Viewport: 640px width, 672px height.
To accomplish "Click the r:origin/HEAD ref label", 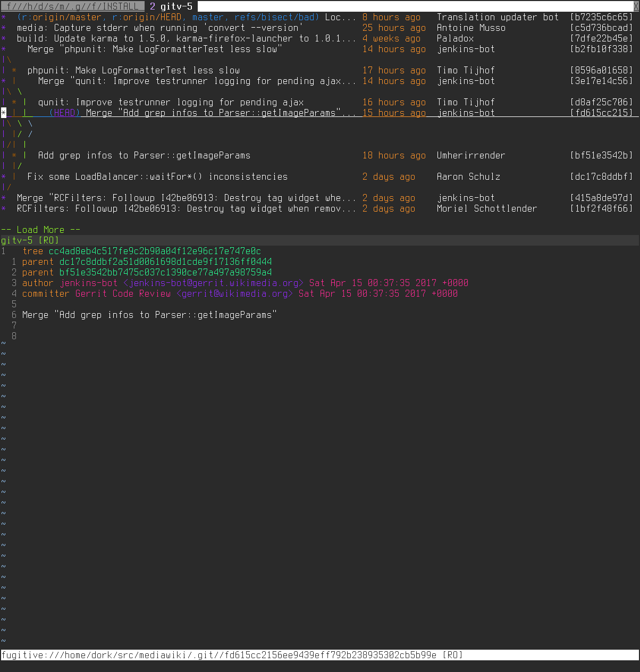I will click(147, 17).
